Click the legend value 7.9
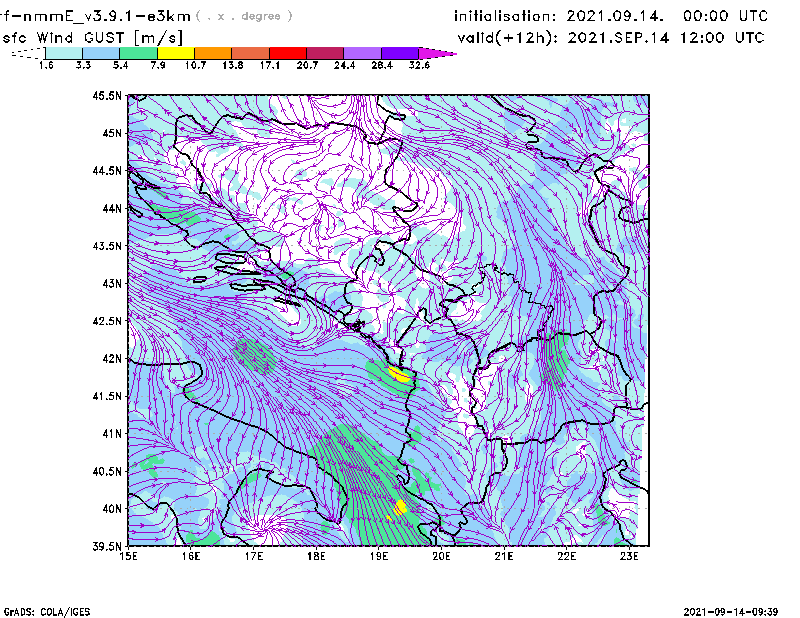This screenshot has height=618, width=800. 158,65
